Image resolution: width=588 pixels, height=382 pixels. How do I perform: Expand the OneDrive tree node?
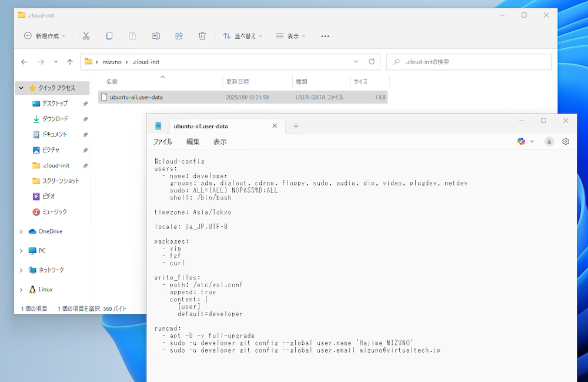tap(22, 232)
